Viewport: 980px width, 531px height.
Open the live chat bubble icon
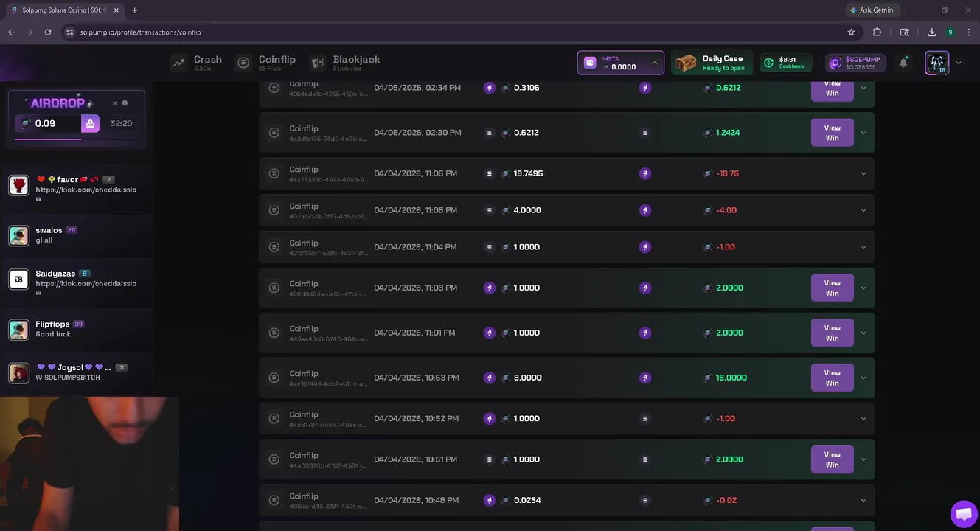click(x=963, y=514)
